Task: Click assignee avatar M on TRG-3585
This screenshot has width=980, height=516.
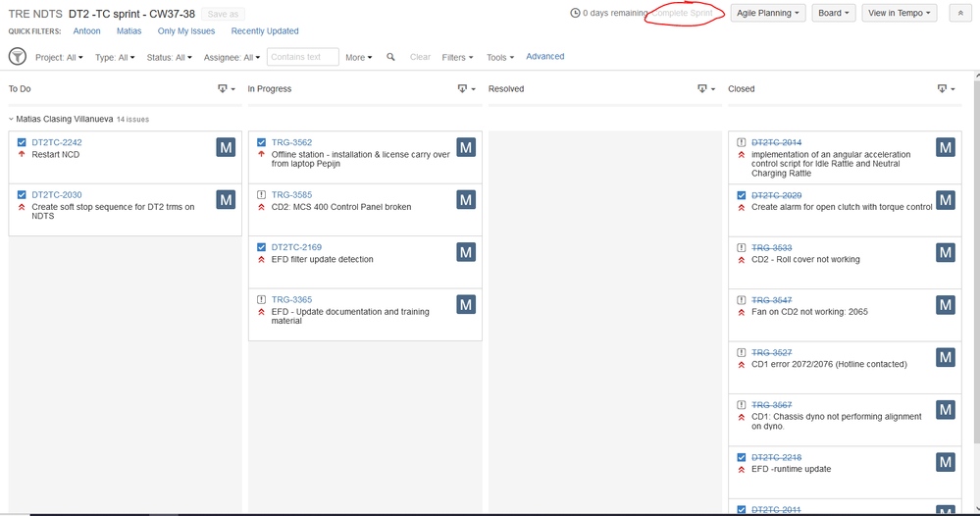Action: pyautogui.click(x=466, y=200)
